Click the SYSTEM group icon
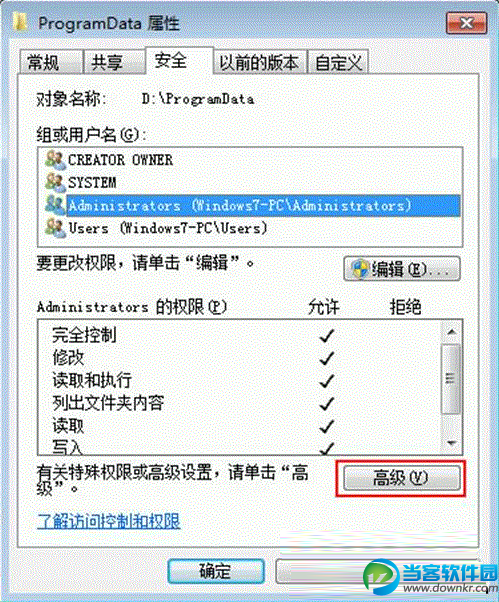 click(55, 182)
